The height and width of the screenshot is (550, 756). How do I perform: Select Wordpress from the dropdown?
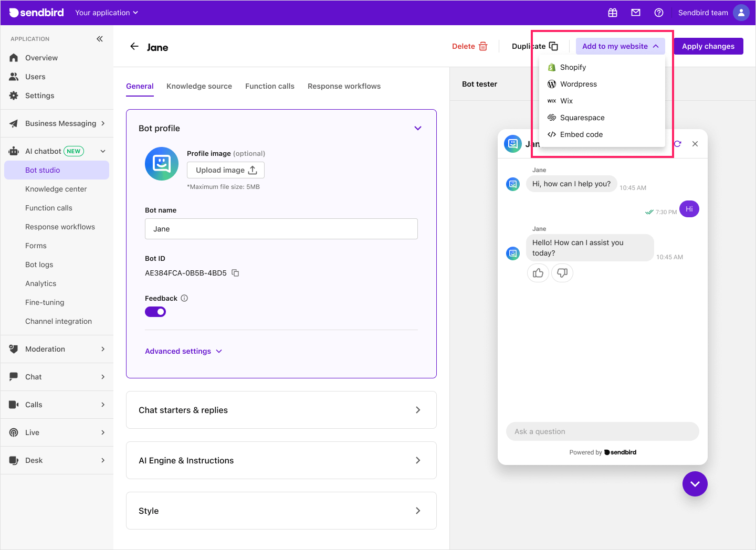pyautogui.click(x=602, y=84)
